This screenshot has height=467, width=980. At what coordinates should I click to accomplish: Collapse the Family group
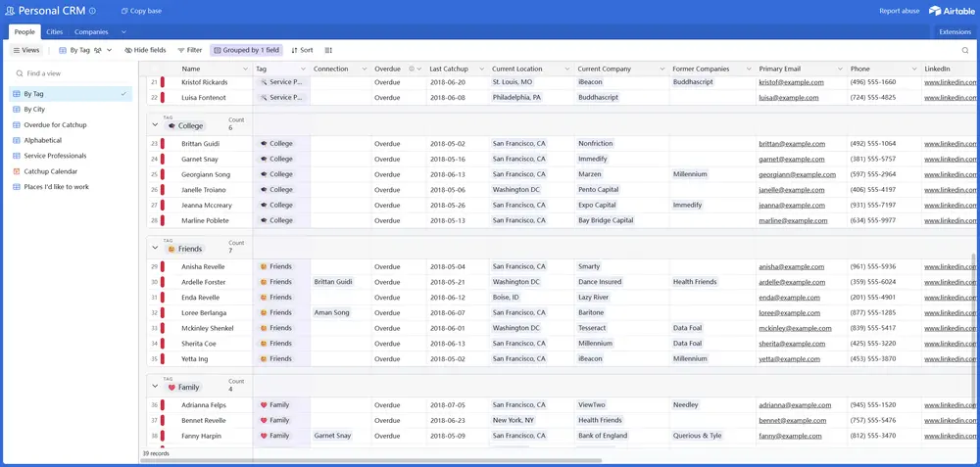[x=155, y=387]
